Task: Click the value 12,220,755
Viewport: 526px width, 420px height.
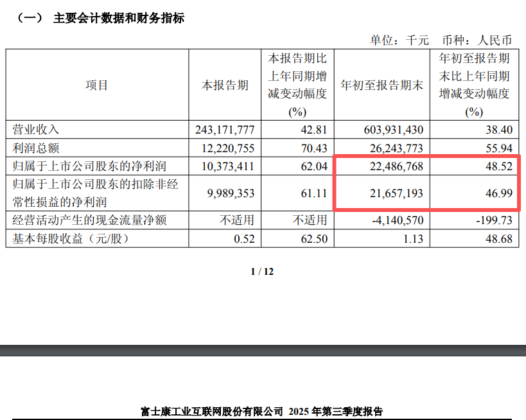Action: [x=228, y=148]
